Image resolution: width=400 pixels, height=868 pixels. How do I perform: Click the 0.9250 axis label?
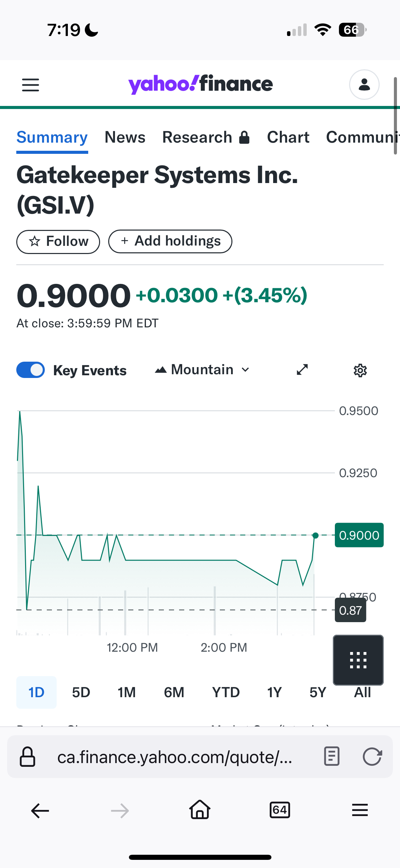(x=358, y=473)
